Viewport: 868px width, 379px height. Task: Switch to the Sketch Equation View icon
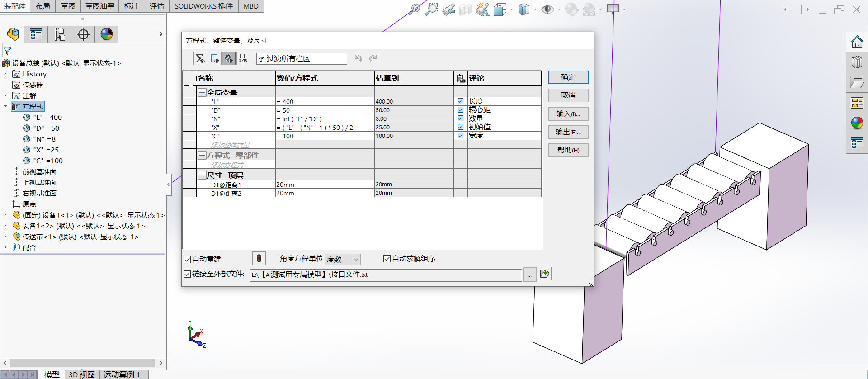[215, 58]
